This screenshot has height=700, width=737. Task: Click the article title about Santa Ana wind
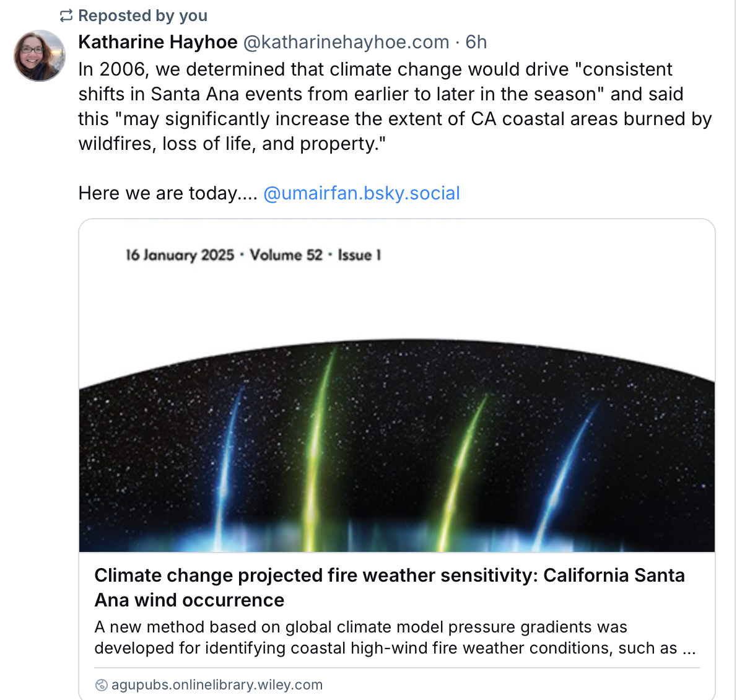pyautogui.click(x=389, y=587)
